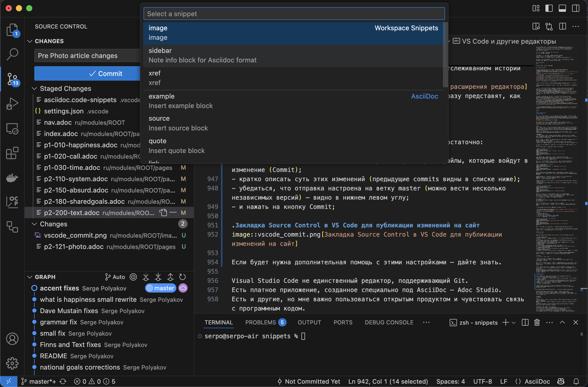This screenshot has height=387, width=588.
Task: Toggle the secondary side bar
Action: coord(575,8)
